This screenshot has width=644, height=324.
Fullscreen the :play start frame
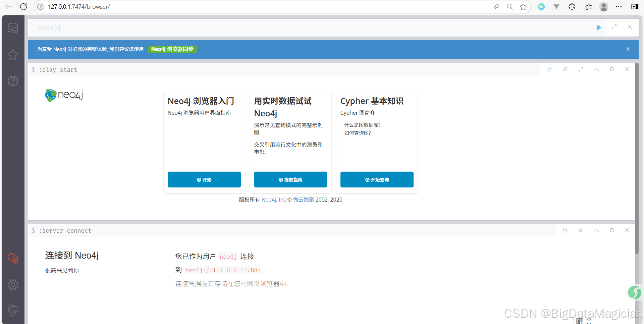tap(581, 69)
